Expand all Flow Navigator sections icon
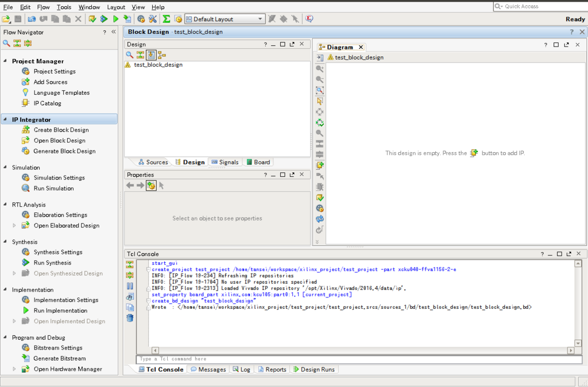The height and width of the screenshot is (387, 588). click(28, 44)
